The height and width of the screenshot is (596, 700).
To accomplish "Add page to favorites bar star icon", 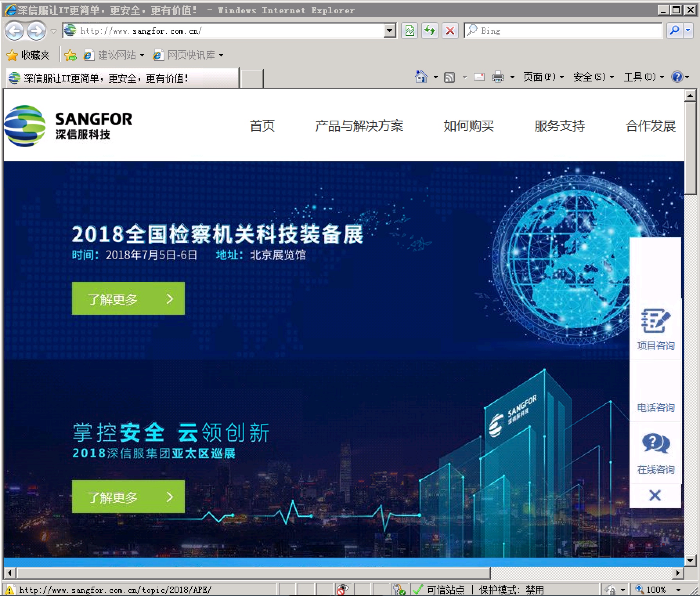I will [70, 55].
